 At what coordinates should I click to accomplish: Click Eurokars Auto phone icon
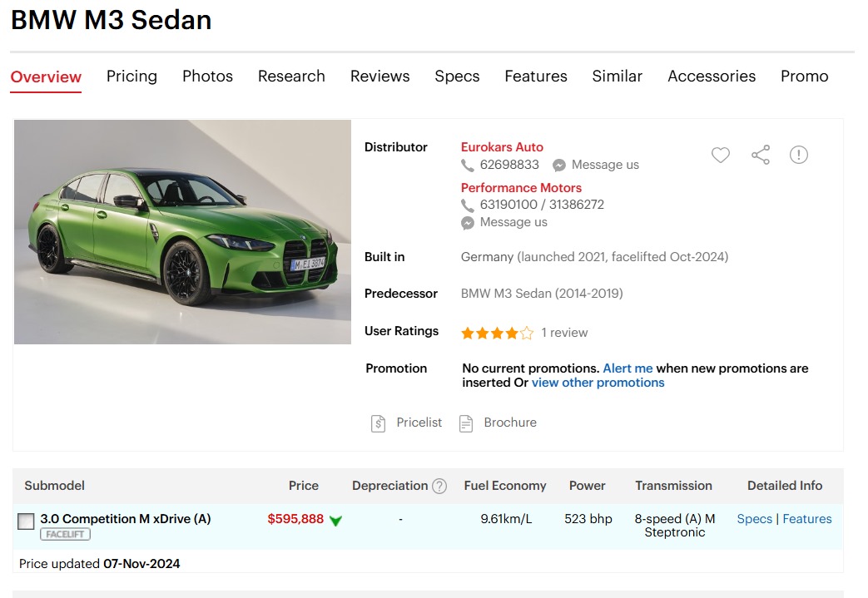point(468,166)
